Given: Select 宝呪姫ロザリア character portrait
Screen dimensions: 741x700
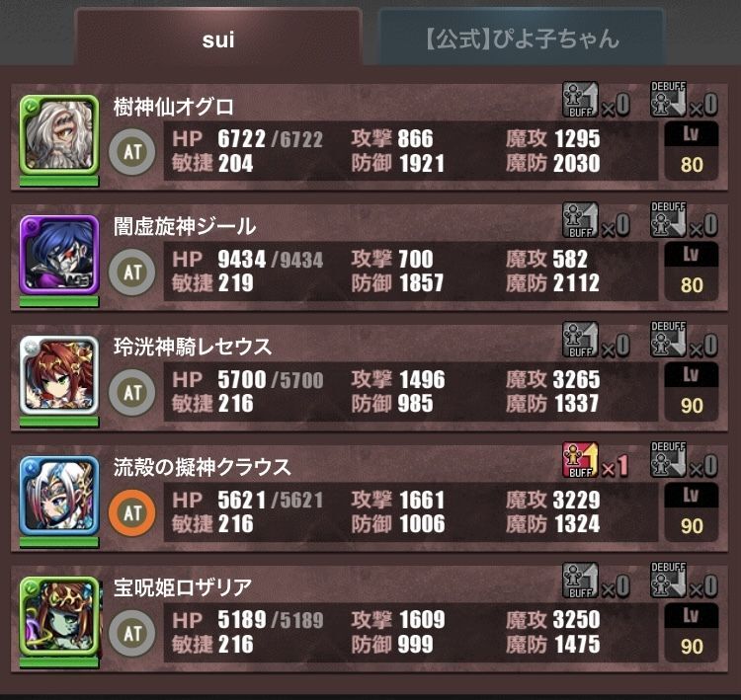Looking at the screenshot, I should click(59, 616).
